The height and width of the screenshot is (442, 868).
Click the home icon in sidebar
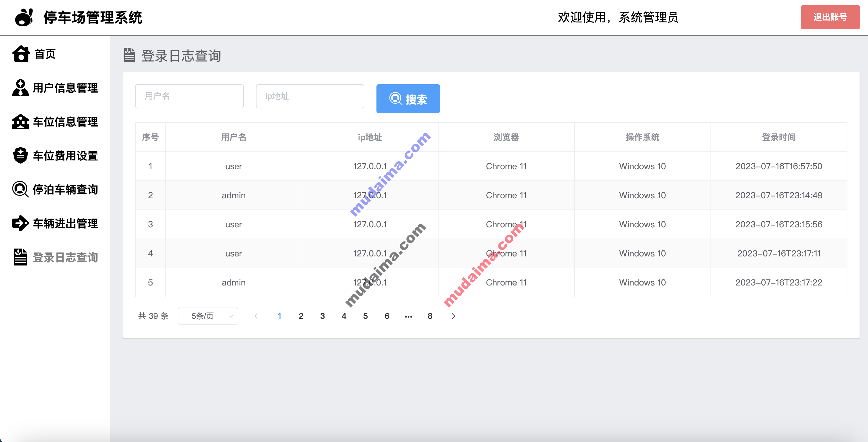(x=21, y=54)
